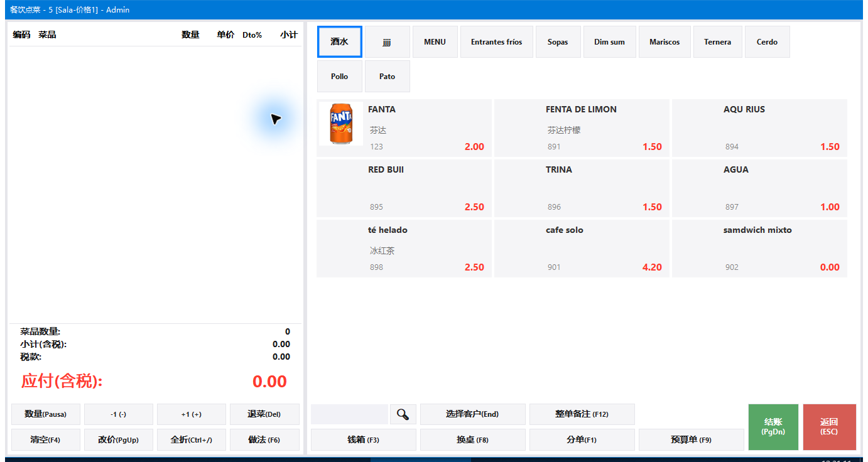
Task: Open the Ternera category
Action: (x=718, y=42)
